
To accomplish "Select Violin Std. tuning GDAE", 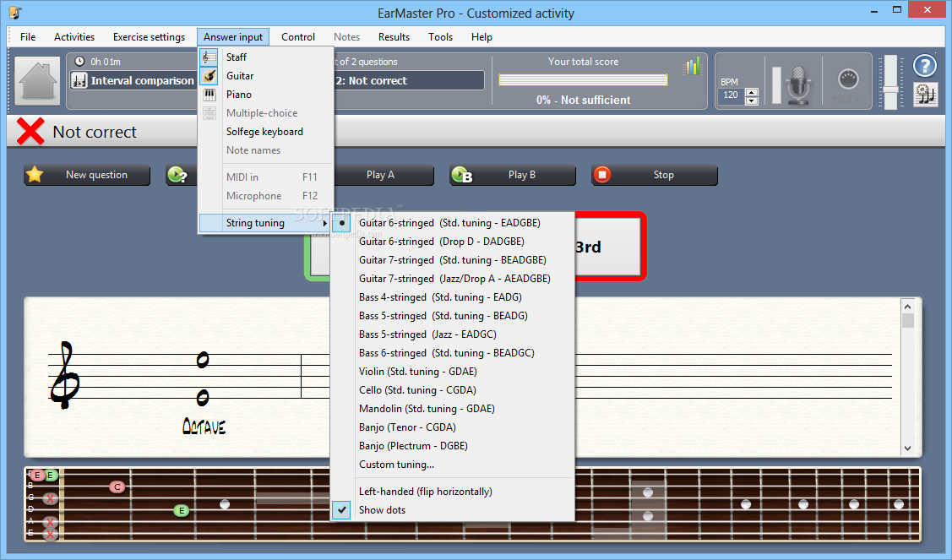I will 452,372.
